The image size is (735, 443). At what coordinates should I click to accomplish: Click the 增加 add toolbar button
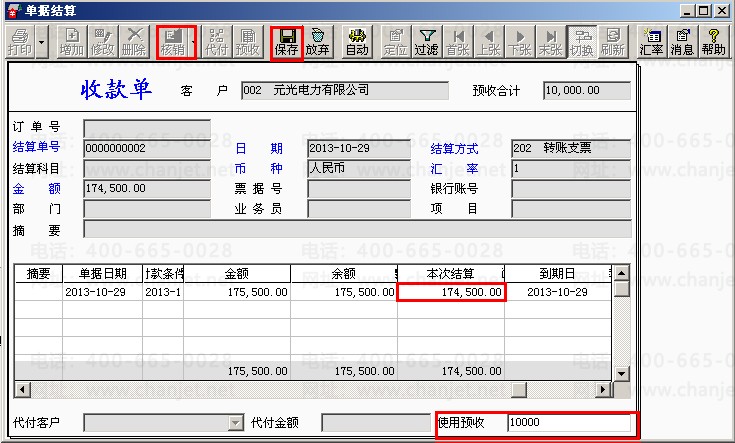point(72,42)
